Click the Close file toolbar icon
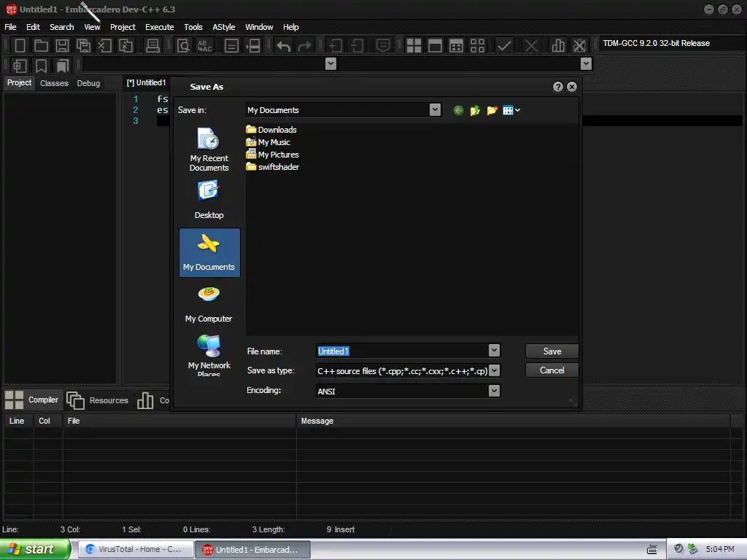 click(x=104, y=46)
